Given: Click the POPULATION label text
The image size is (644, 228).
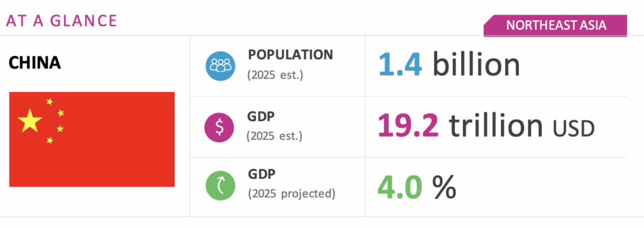Looking at the screenshot, I should pos(290,54).
